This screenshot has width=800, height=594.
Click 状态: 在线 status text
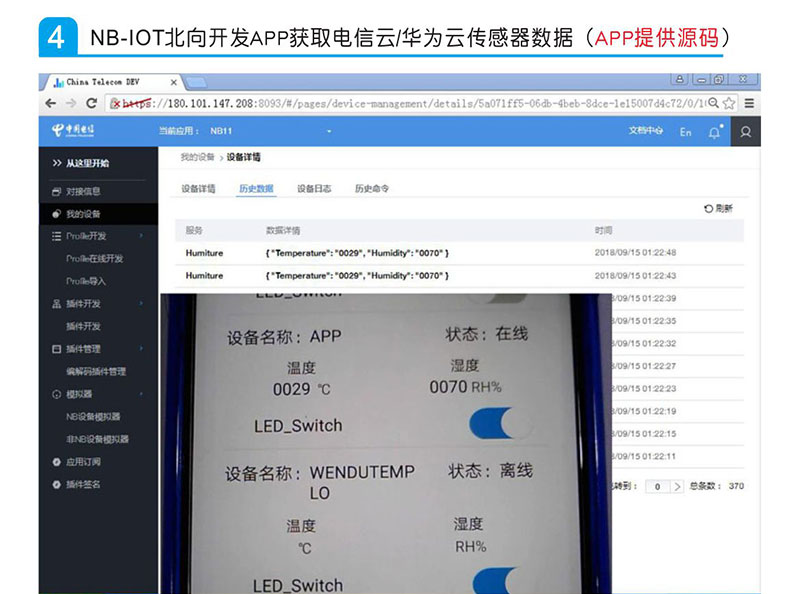point(487,334)
